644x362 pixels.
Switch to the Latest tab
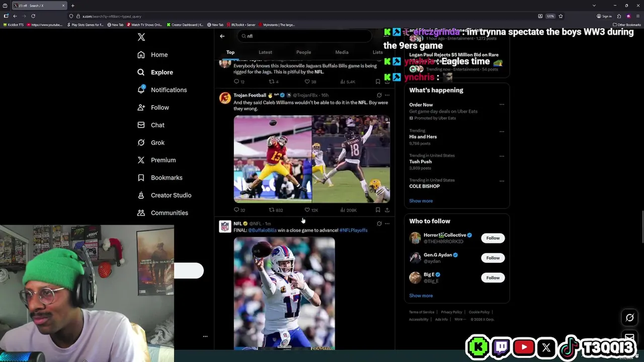[265, 52]
